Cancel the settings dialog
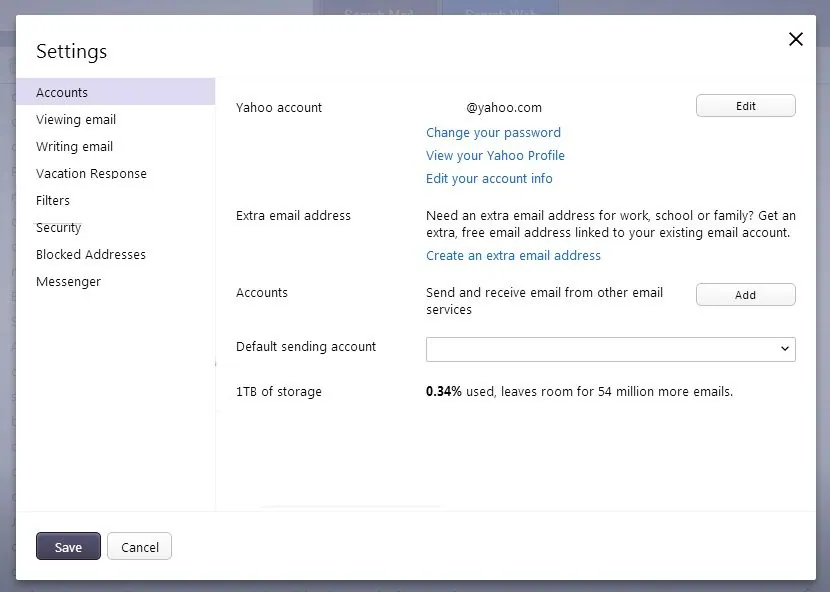The width and height of the screenshot is (830, 592). click(140, 546)
